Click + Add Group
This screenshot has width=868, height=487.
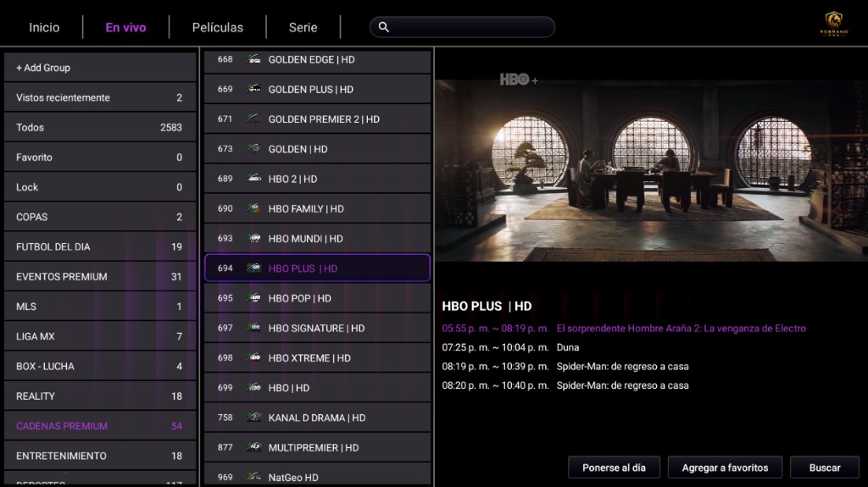100,68
